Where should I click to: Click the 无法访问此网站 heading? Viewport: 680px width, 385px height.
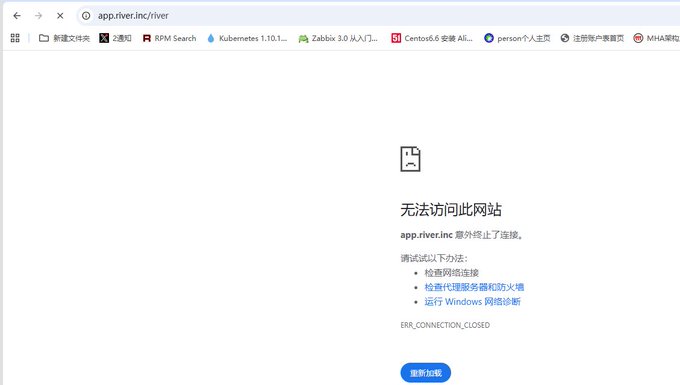[451, 210]
